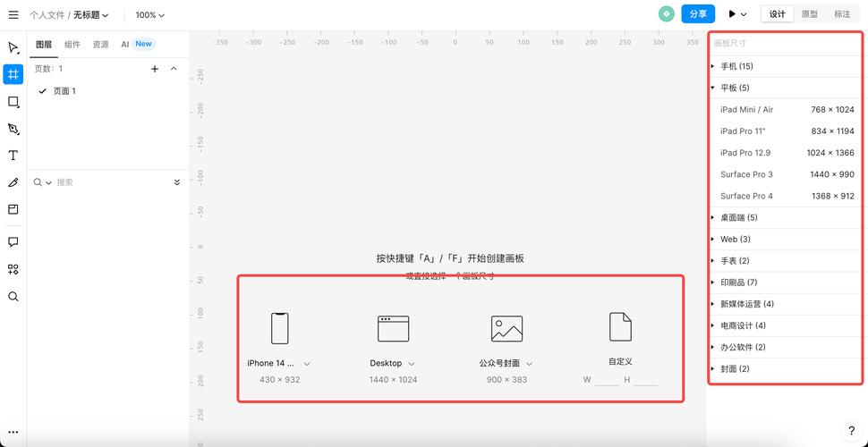Open the 无标题 file name dropdown
The width and height of the screenshot is (868, 447).
click(x=91, y=15)
